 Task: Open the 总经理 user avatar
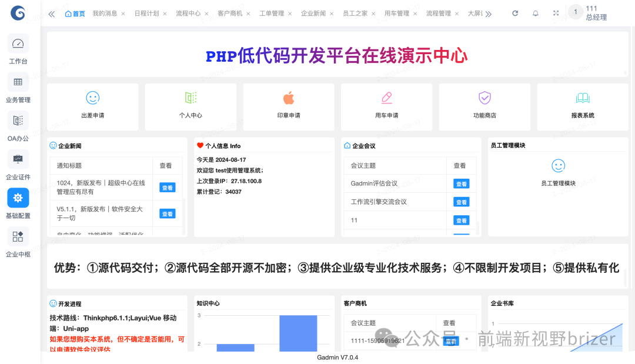click(x=575, y=12)
